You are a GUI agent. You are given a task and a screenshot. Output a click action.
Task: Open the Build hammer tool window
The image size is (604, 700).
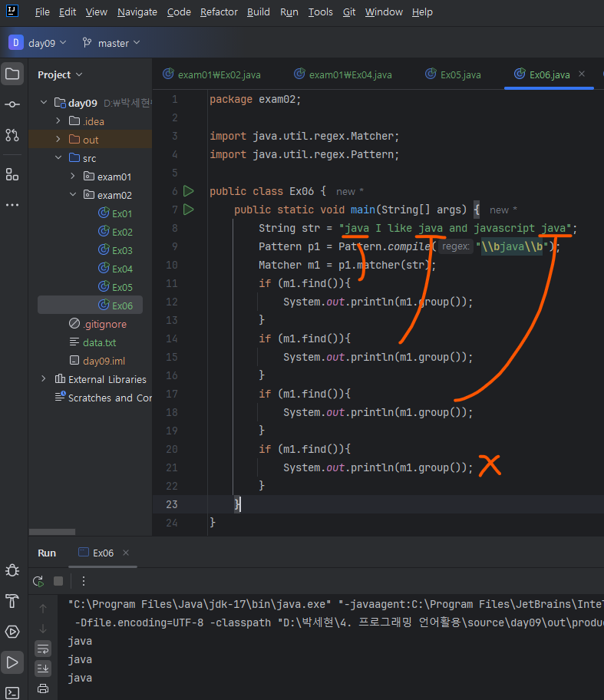[x=12, y=600]
